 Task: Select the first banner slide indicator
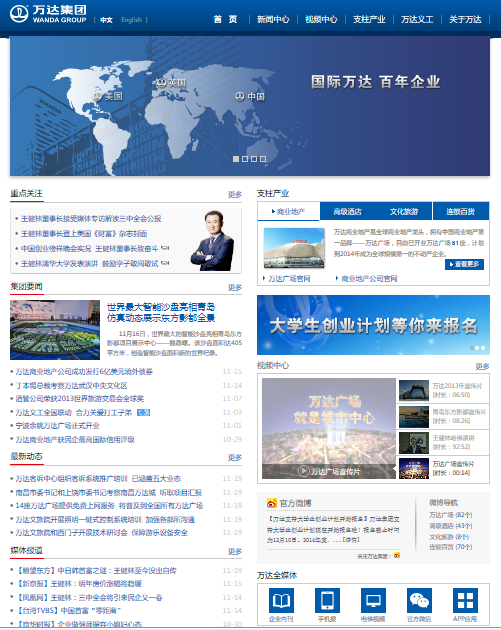(236, 159)
